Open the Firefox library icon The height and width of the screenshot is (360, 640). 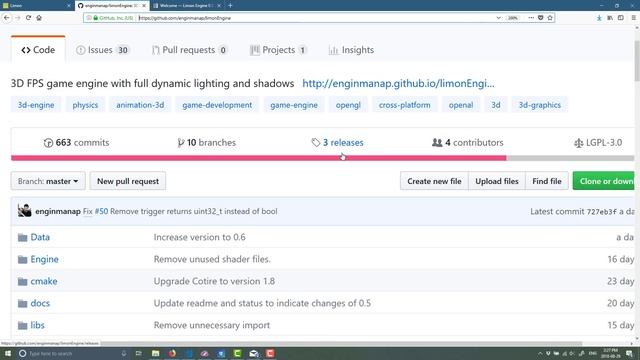610,18
